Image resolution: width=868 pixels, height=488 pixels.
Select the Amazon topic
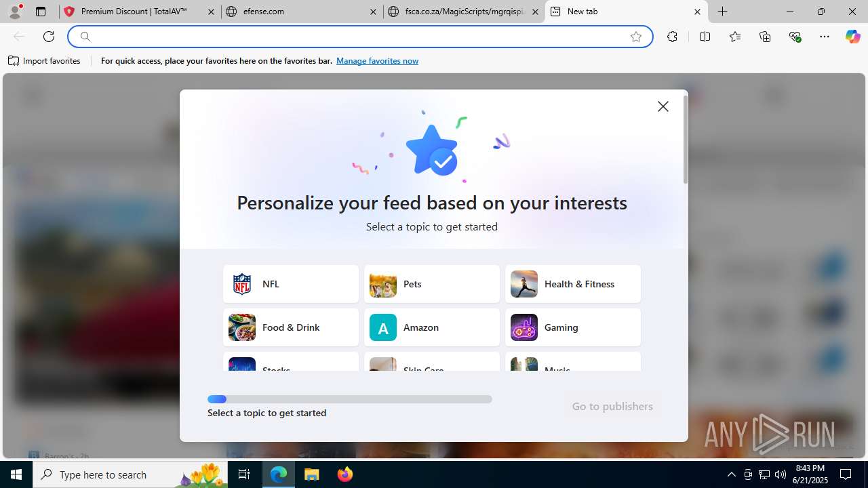[x=432, y=327]
